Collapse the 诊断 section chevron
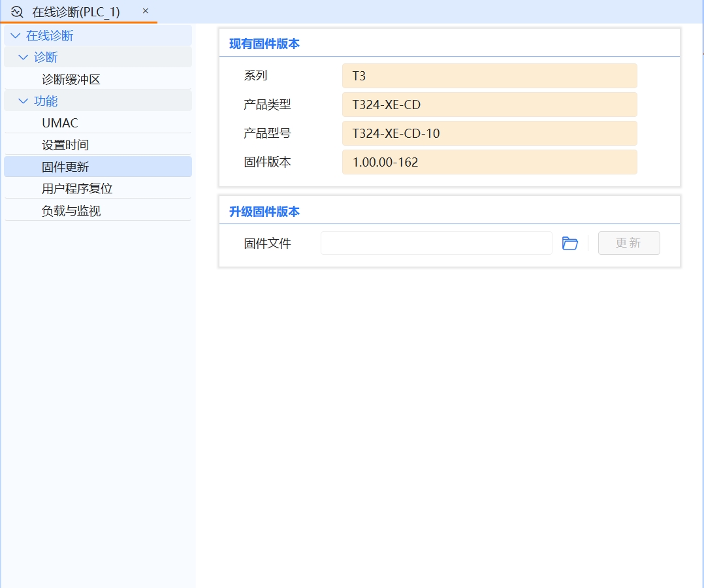Screen dimensions: 704x588 (x=25, y=57)
